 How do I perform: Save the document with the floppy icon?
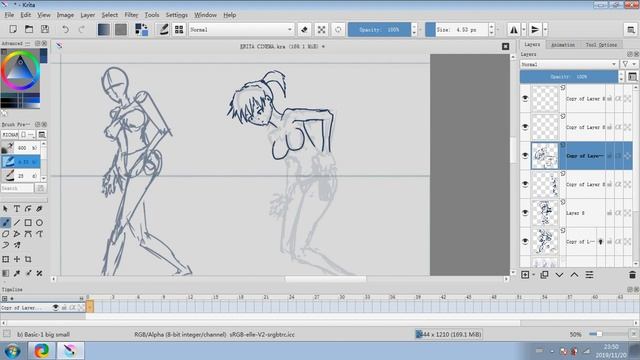[45, 29]
